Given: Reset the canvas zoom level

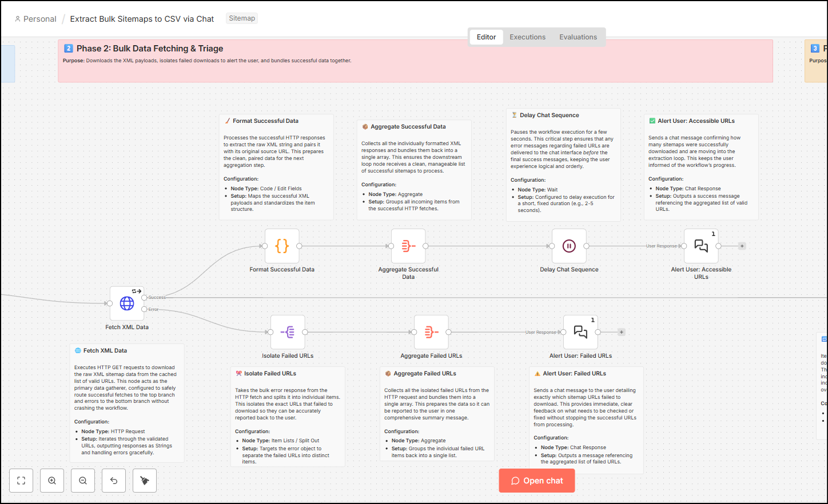Looking at the screenshot, I should point(114,481).
